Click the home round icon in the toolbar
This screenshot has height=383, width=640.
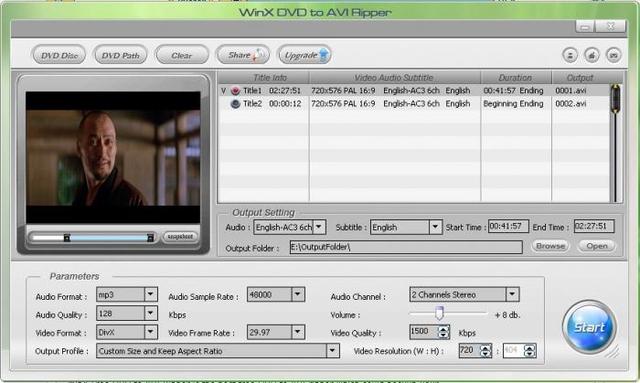pos(592,55)
